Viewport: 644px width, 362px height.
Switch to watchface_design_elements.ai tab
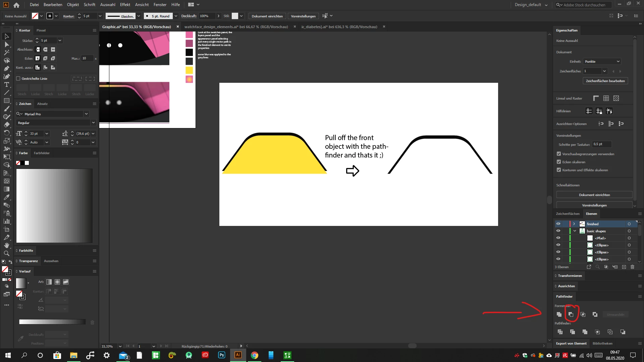[236, 27]
